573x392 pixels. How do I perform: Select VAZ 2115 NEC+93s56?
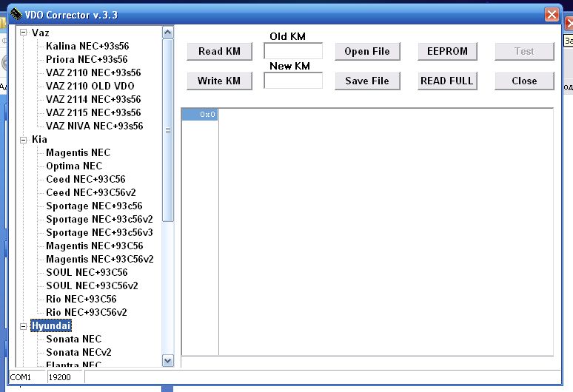(x=93, y=112)
